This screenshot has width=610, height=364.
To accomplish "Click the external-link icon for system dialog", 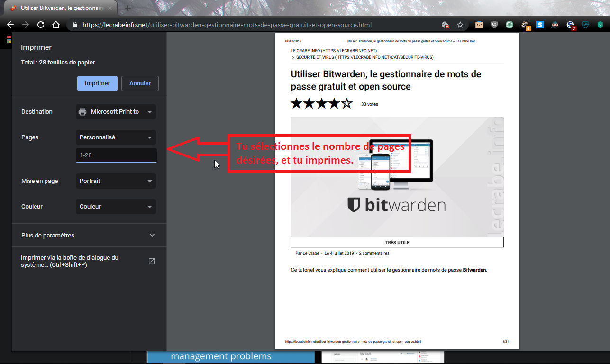I will tap(152, 261).
